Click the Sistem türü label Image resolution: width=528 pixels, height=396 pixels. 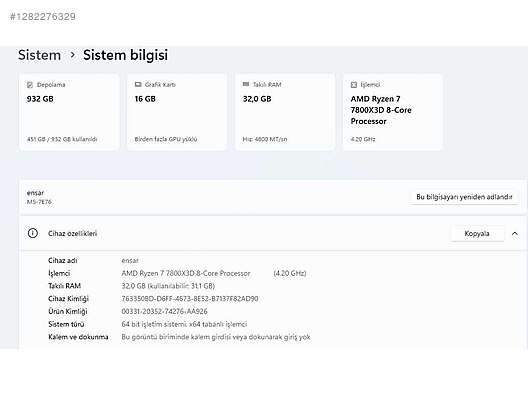[66, 324]
